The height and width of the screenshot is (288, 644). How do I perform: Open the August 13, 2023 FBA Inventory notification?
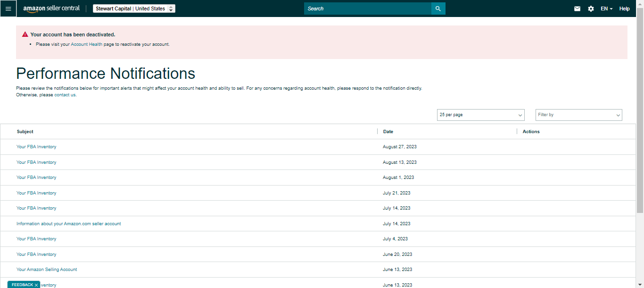point(36,162)
